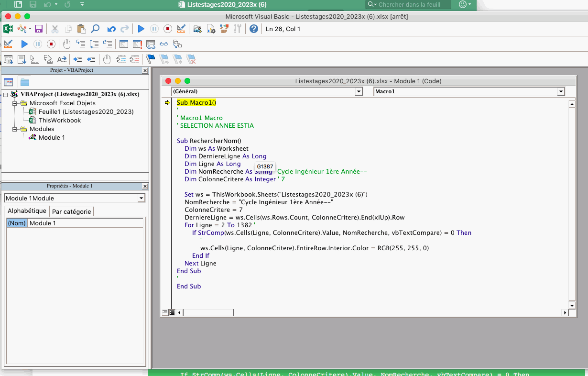Click the Find magnifying glass icon
Viewport: 588px width, 376px height.
point(95,29)
